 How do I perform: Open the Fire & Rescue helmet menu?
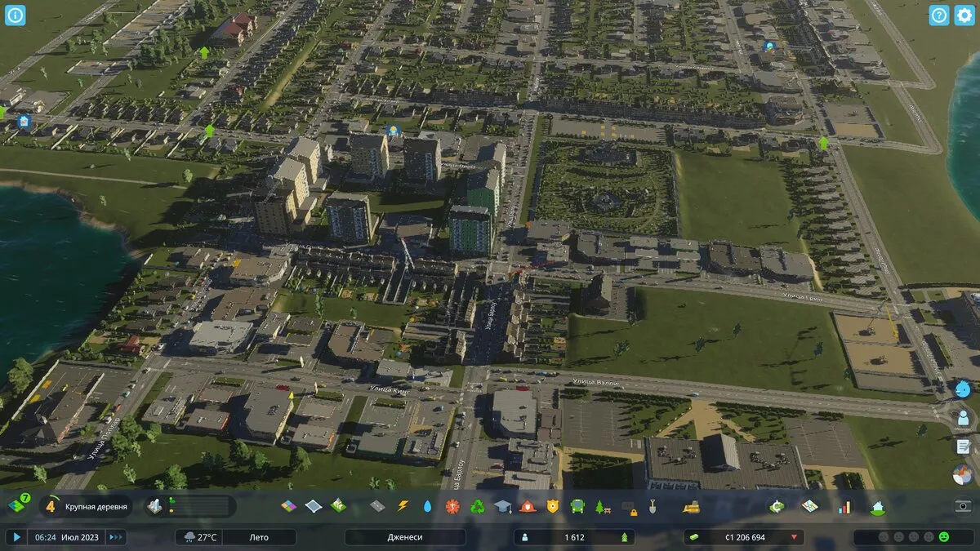pyautogui.click(x=528, y=506)
